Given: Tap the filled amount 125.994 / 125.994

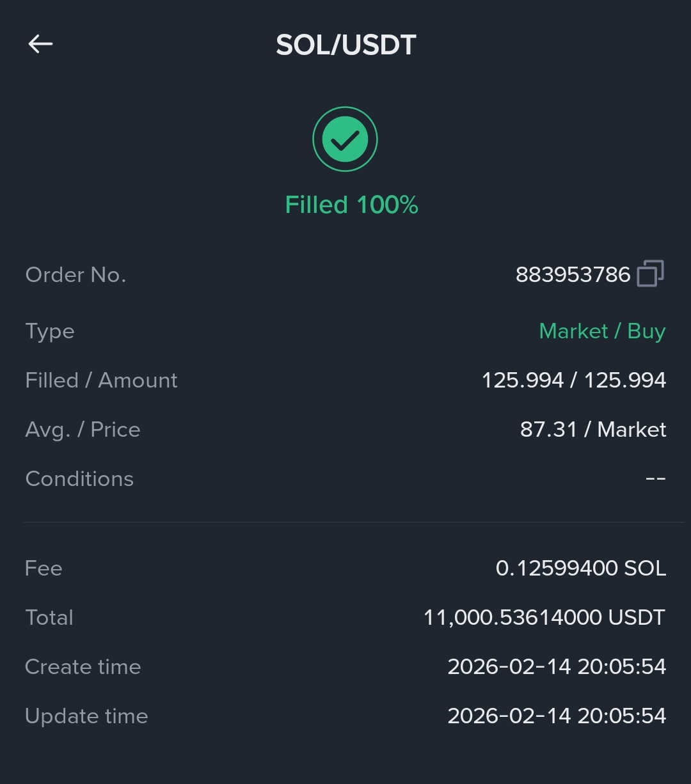Looking at the screenshot, I should click(573, 380).
